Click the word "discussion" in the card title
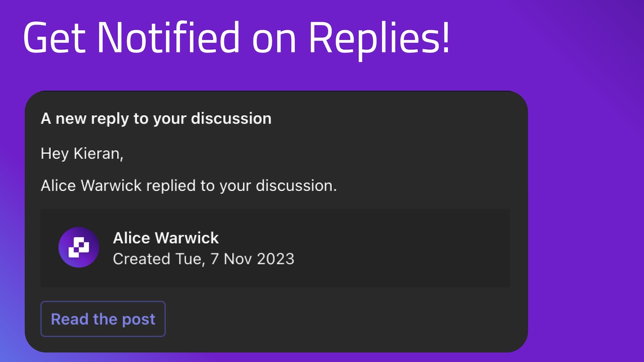Image resolution: width=644 pixels, height=362 pixels. pos(231,119)
